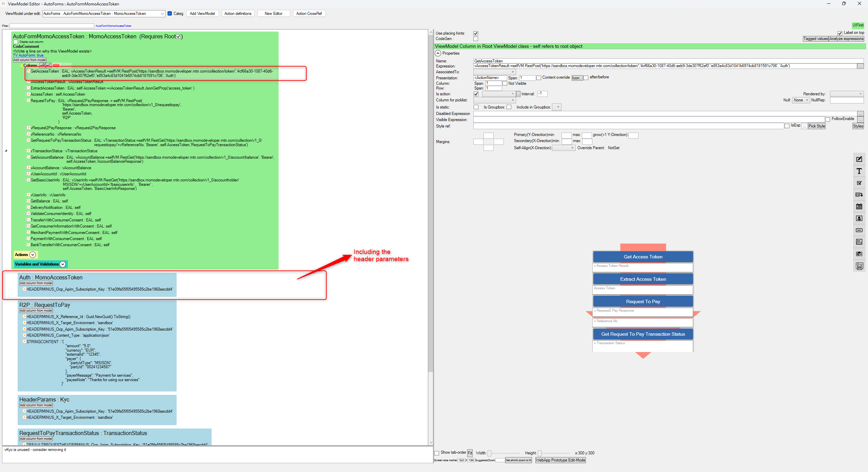The height and width of the screenshot is (472, 868).
Task: Expand 'Variables and Validations' section
Action: (x=63, y=264)
